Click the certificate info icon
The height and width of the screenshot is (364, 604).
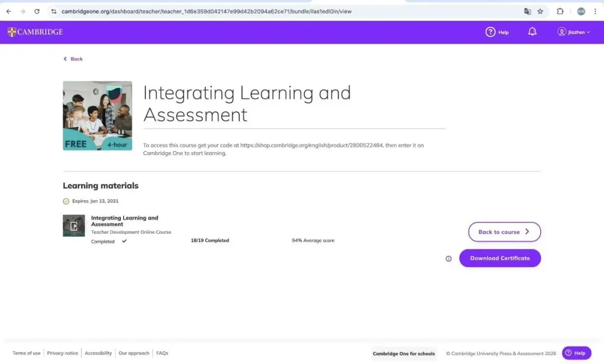point(449,259)
